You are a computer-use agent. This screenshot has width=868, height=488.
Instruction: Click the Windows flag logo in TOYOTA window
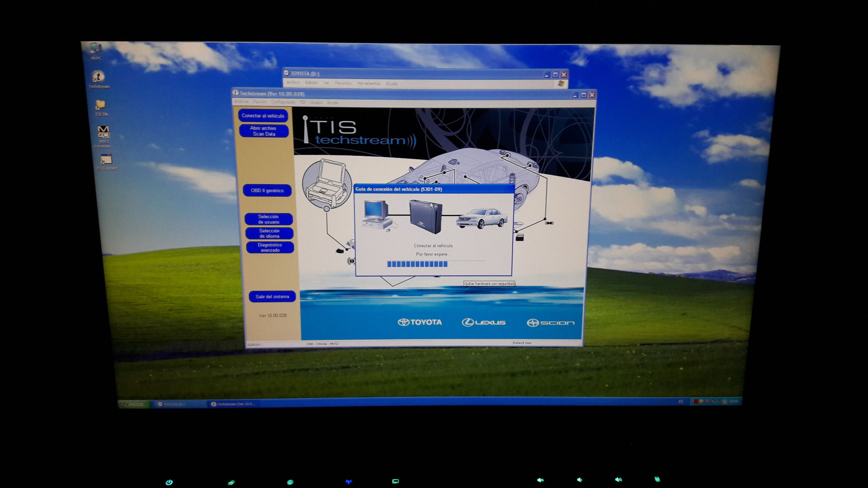coord(561,84)
